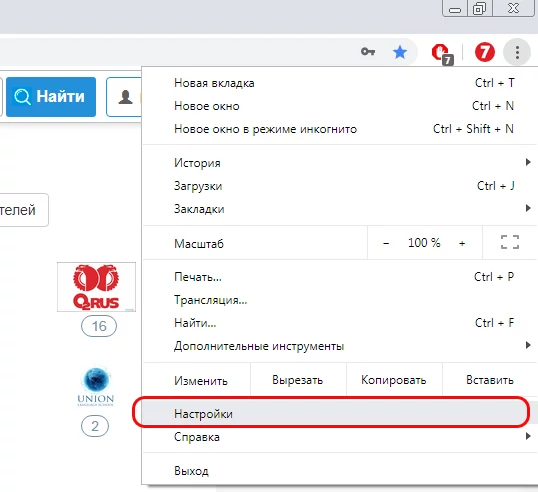Click the Union language school logo
This screenshot has width=538, height=492.
(96, 387)
